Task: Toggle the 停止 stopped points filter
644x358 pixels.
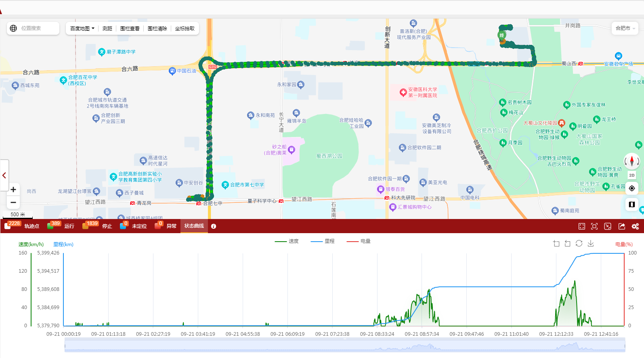Action: (97, 226)
